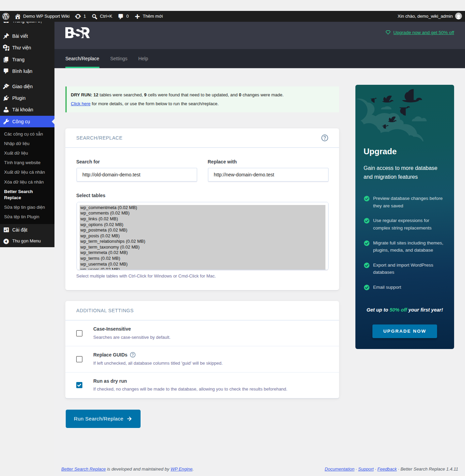Image resolution: width=465 pixels, height=476 pixels.
Task: Select wp_usermeta table in list
Action: pyautogui.click(x=203, y=264)
